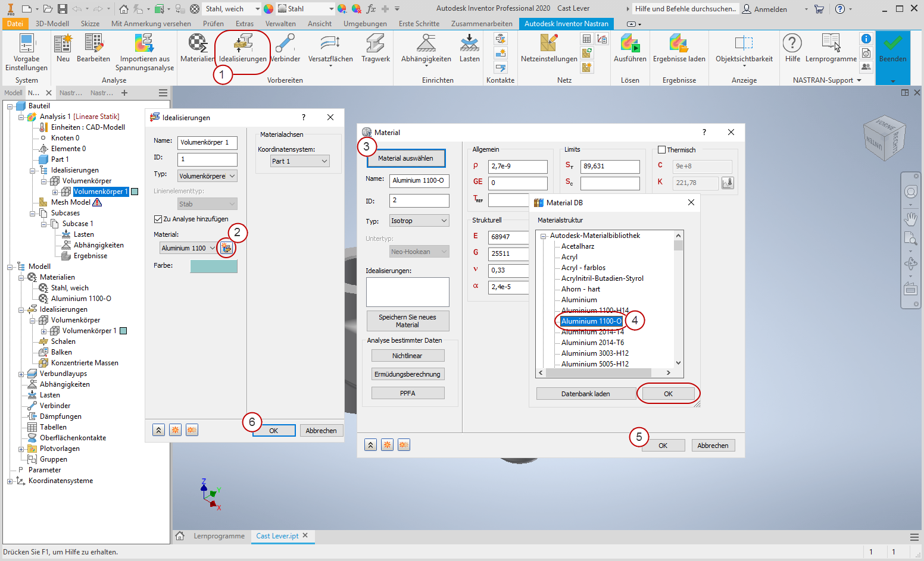Click the ViewCube in the viewport
The image size is (924, 561).
tap(884, 139)
